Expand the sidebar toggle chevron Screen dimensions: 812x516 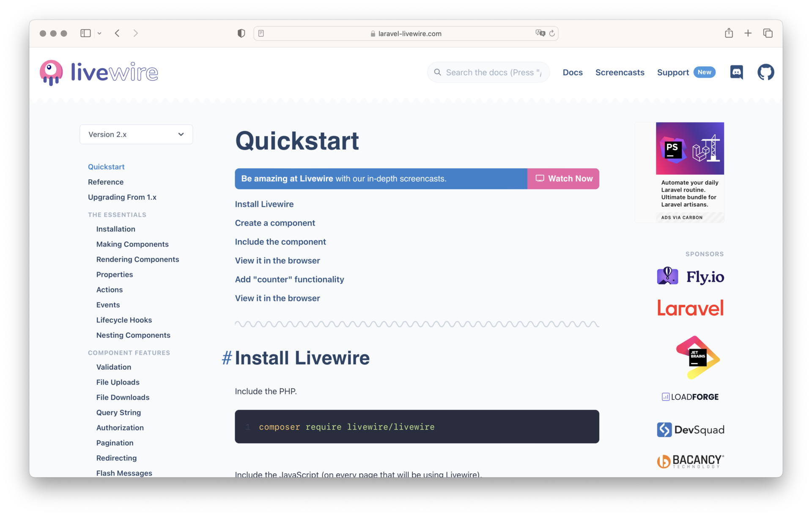[x=99, y=33]
